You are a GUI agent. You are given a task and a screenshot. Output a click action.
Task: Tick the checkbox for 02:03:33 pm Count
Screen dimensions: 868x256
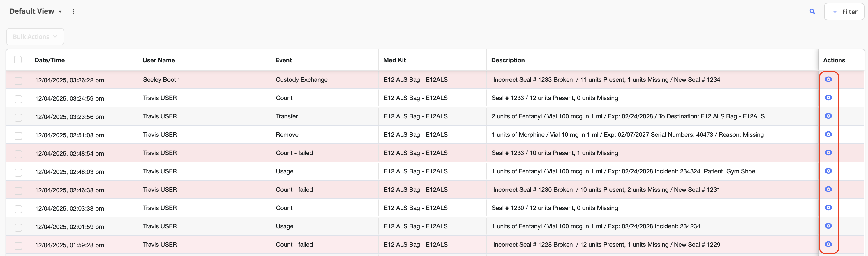(x=18, y=209)
